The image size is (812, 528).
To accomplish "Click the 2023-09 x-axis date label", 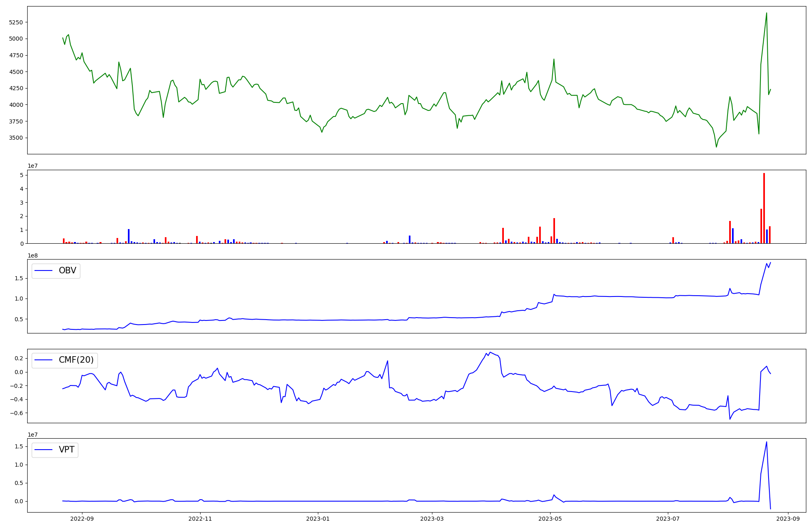I will click(x=788, y=518).
